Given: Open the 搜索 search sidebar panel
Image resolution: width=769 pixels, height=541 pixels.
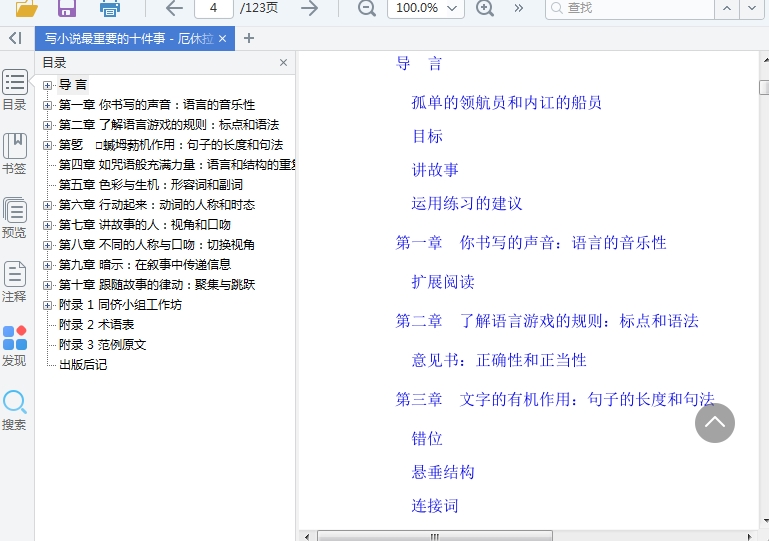Looking at the screenshot, I should click(x=15, y=410).
